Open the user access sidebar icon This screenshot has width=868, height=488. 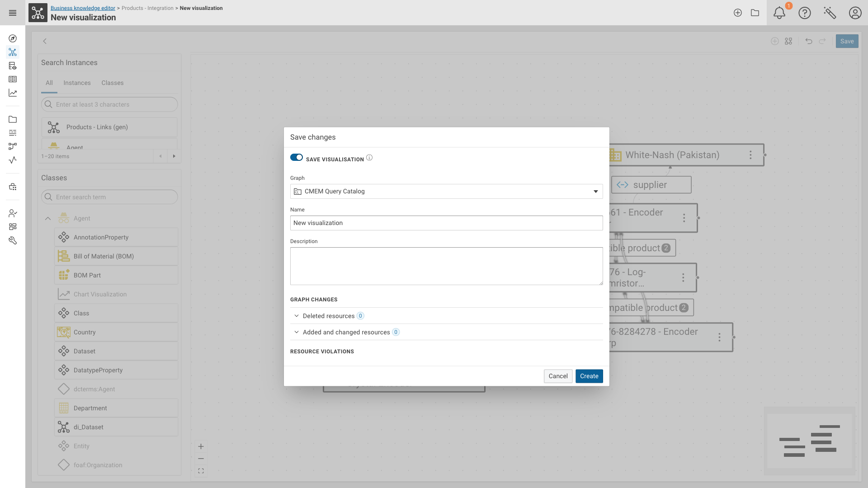13,213
